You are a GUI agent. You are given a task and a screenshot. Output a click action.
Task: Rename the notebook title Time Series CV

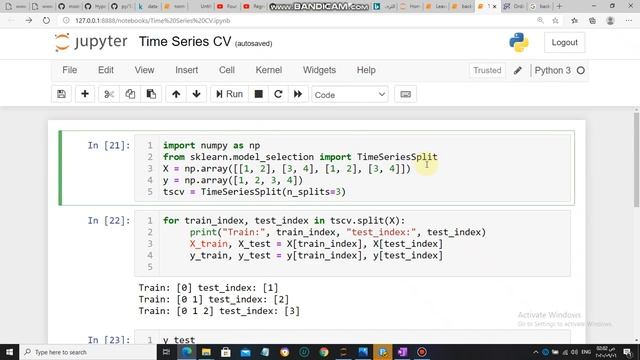click(185, 42)
